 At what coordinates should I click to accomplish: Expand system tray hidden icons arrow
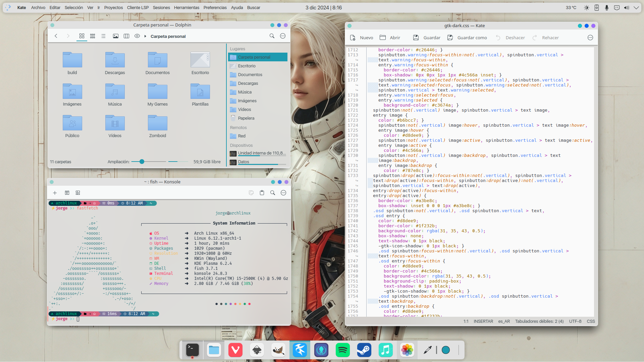[636, 7]
